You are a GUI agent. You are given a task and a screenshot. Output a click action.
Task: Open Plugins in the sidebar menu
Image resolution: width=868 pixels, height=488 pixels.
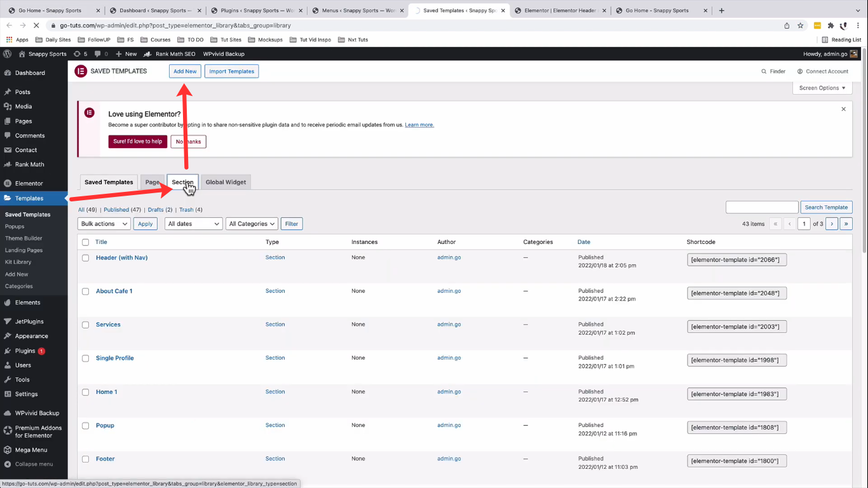[x=25, y=351]
